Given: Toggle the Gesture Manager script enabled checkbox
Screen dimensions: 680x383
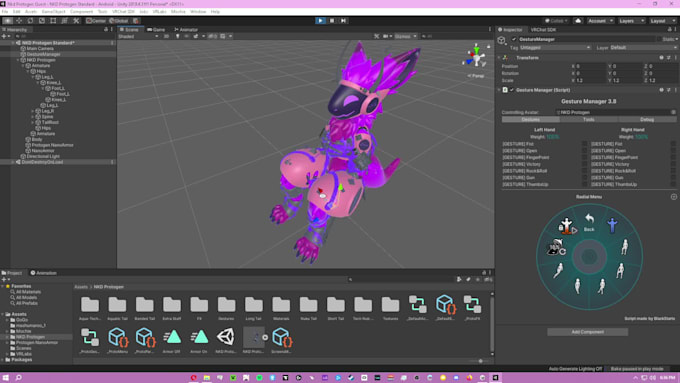Looking at the screenshot, I should pyautogui.click(x=512, y=90).
